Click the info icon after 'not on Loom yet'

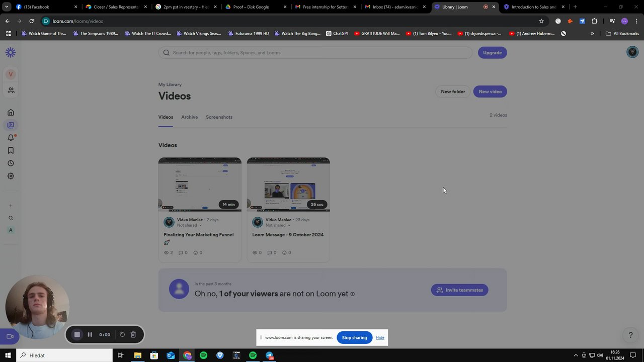352,294
